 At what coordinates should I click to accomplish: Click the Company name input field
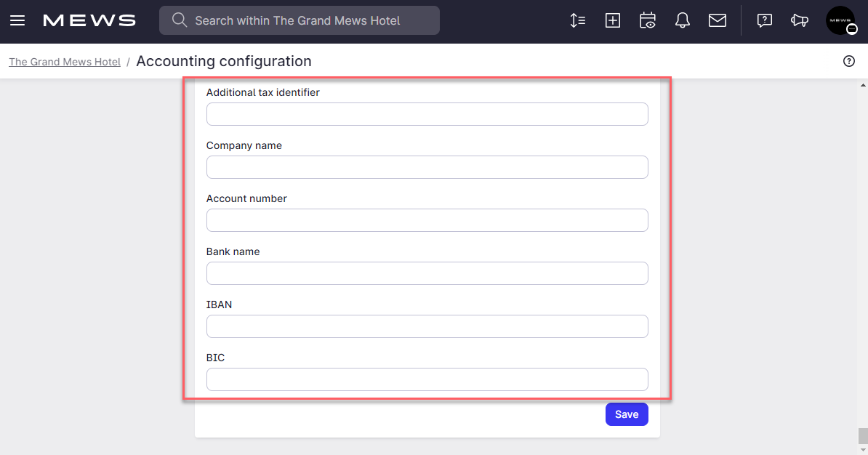(427, 166)
